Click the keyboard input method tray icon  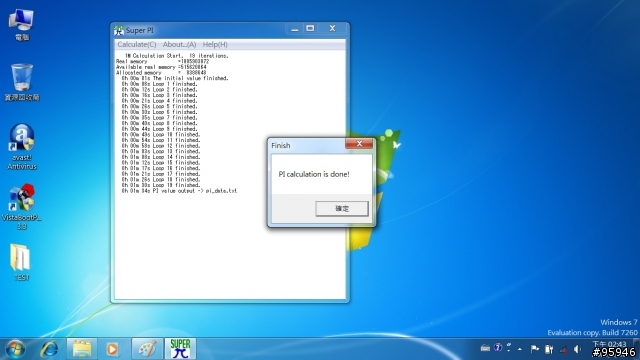click(485, 348)
